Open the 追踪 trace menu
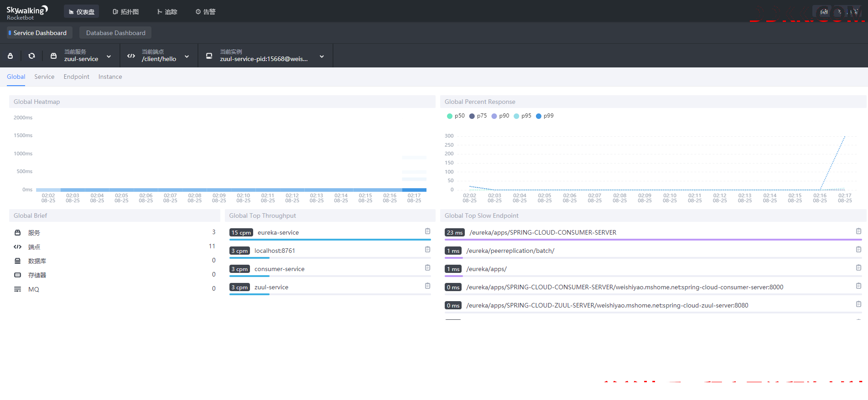 pyautogui.click(x=167, y=12)
